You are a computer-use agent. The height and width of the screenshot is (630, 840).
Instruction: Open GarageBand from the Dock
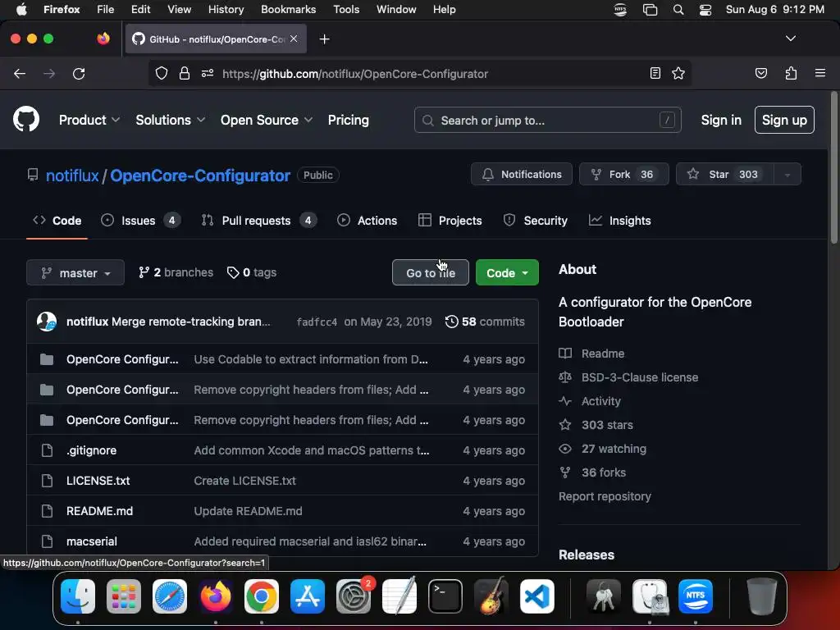click(x=491, y=596)
